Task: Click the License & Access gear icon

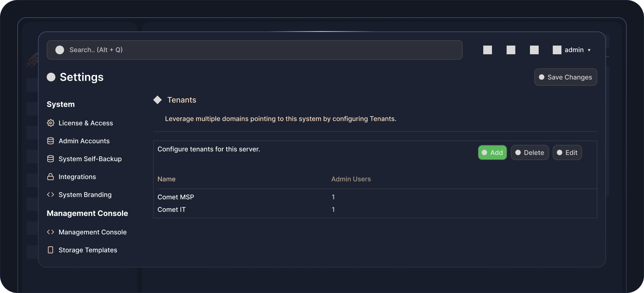Action: tap(51, 123)
